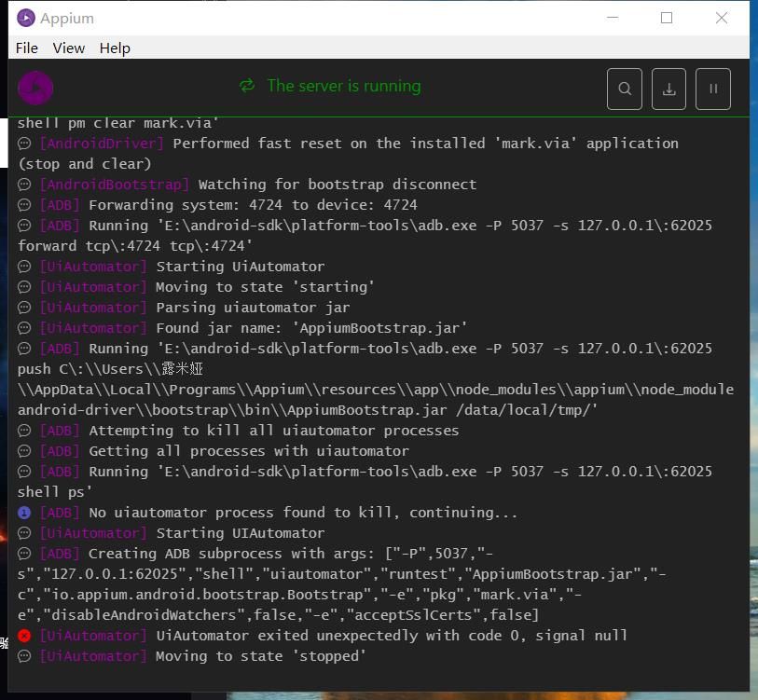Click the "Attempting to kill all uiautomator" log line
This screenshot has height=700, width=758.
(x=273, y=431)
